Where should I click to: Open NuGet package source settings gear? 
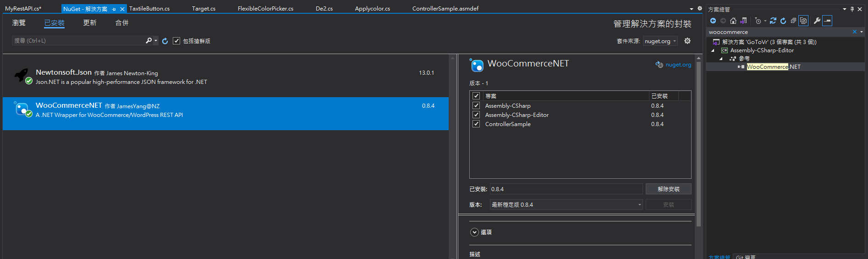click(687, 41)
